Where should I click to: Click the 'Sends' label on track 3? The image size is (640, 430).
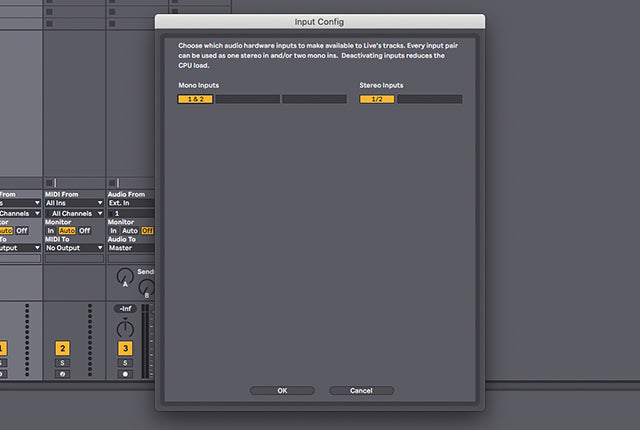pyautogui.click(x=146, y=272)
